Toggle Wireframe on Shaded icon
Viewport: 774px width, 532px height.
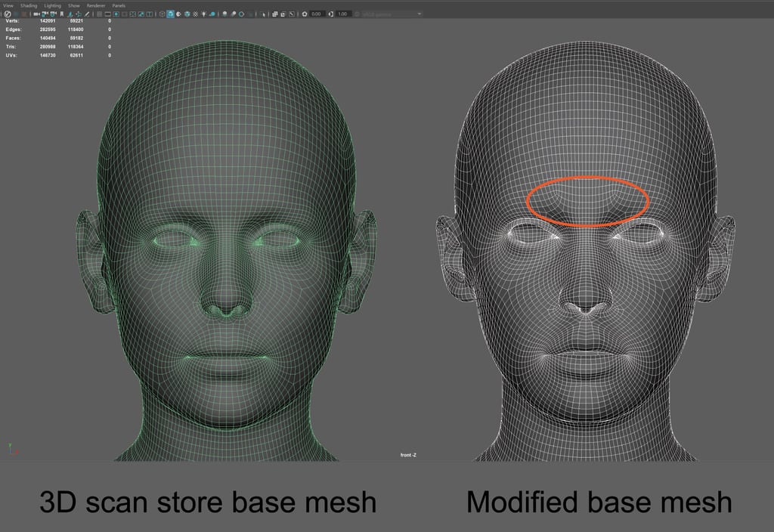point(187,14)
